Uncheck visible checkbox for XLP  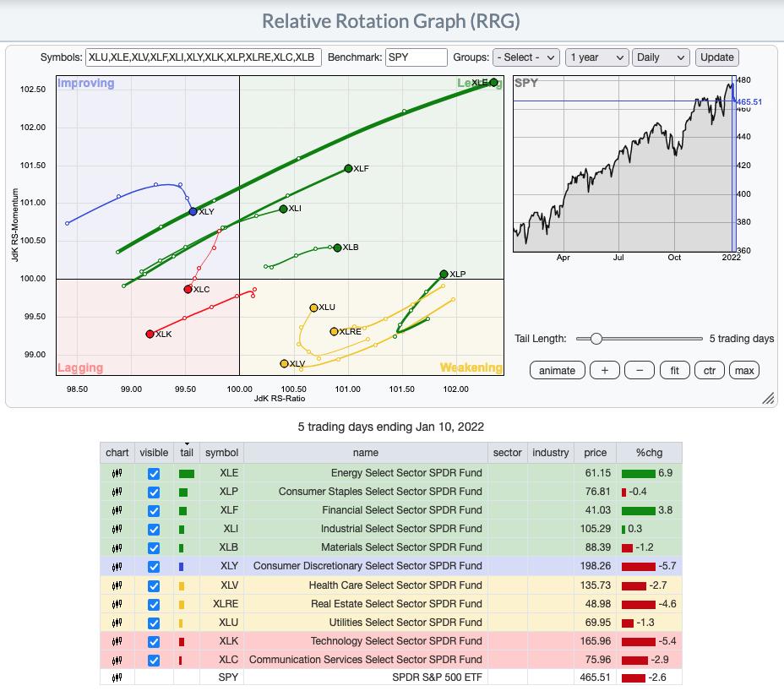154,492
